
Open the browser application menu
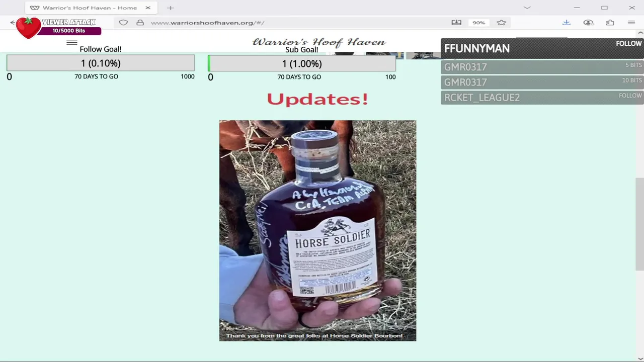tap(631, 23)
